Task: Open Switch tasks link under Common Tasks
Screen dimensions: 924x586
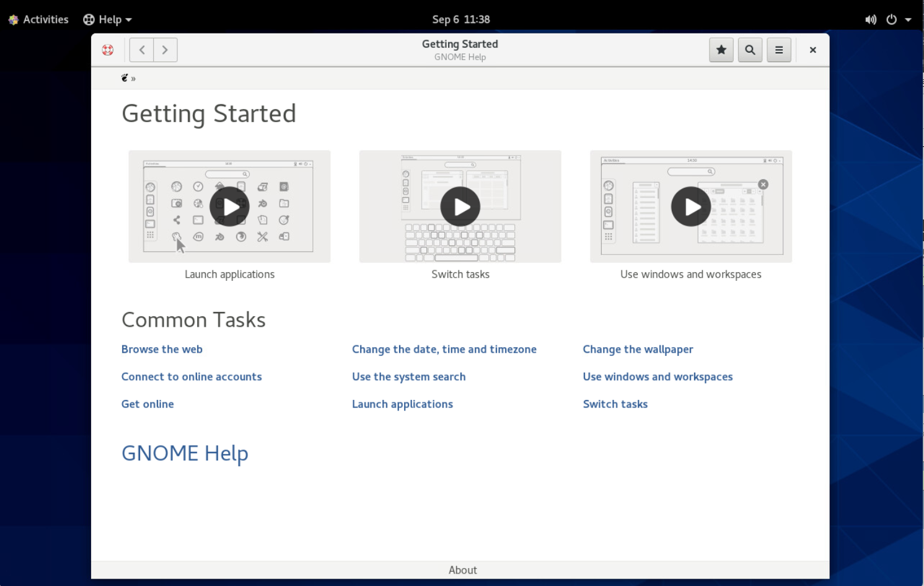Action: click(x=615, y=404)
